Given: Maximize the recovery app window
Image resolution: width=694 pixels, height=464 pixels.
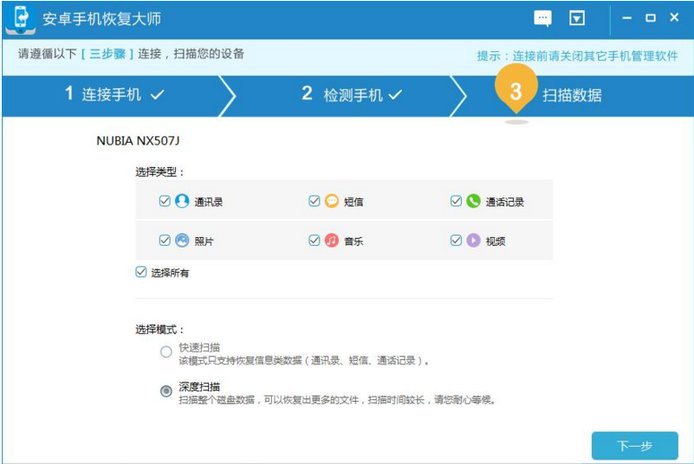Looking at the screenshot, I should [651, 18].
